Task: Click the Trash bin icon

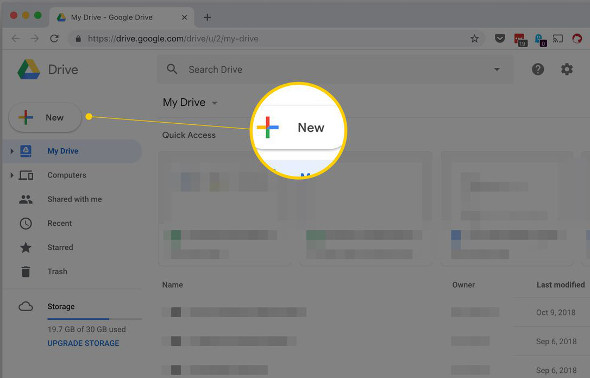Action: click(26, 271)
